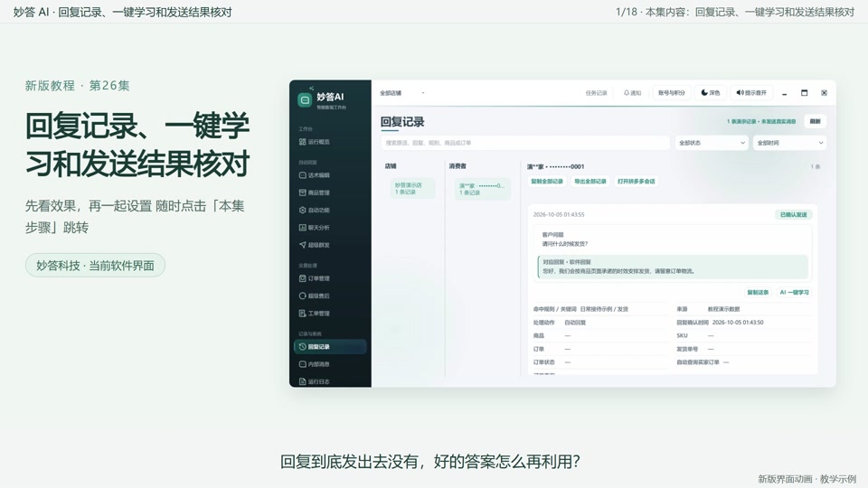Select consumer card 演**家

point(482,189)
